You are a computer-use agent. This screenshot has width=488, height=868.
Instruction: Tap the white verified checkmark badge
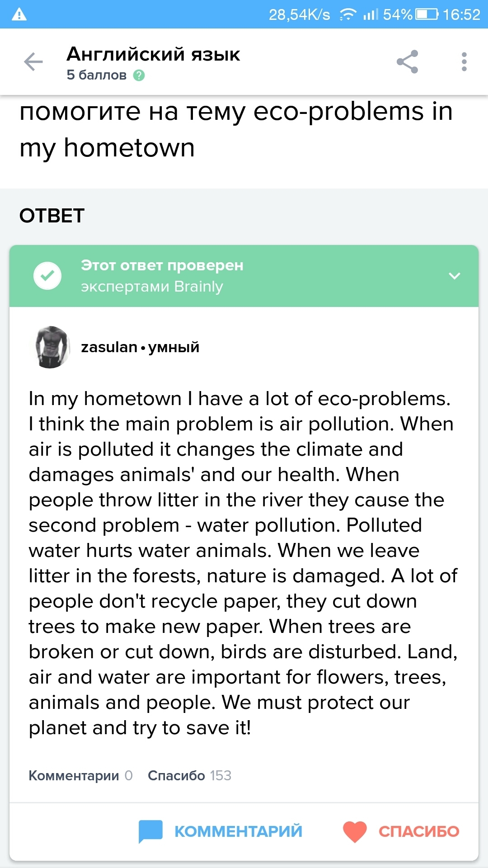click(47, 276)
